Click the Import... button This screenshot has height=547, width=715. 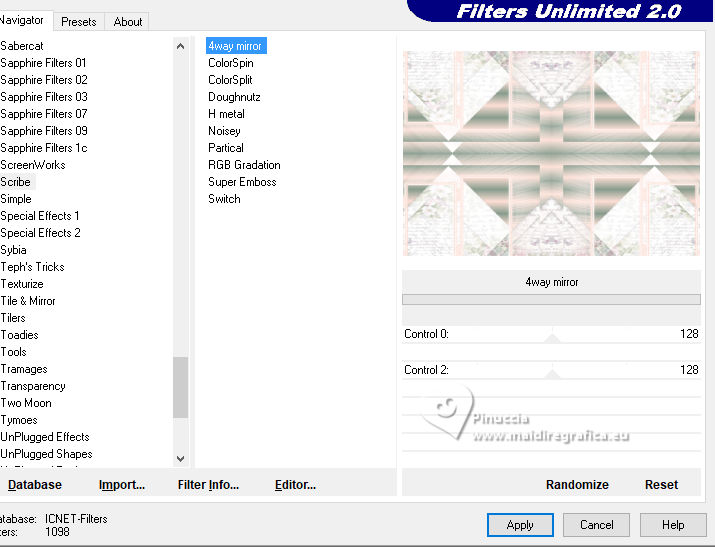[122, 485]
